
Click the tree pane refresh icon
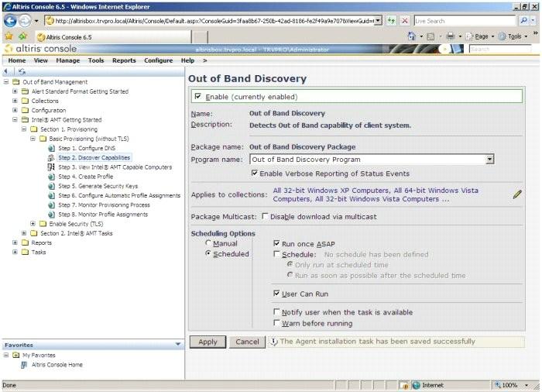coord(22,71)
